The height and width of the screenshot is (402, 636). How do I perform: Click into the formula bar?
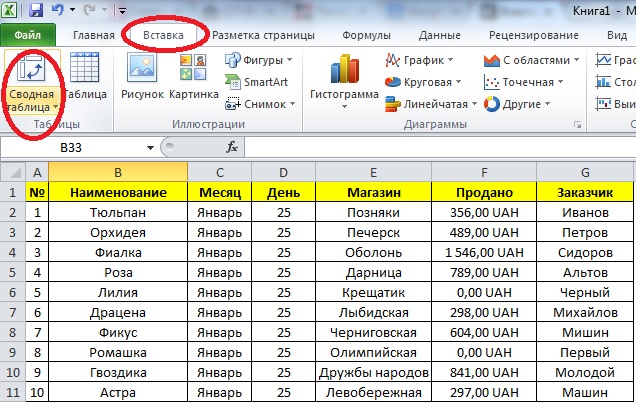(x=440, y=148)
